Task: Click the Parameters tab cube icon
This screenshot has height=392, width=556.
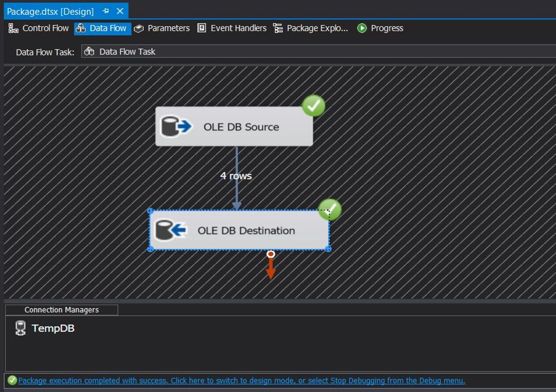Action: pyautogui.click(x=139, y=28)
